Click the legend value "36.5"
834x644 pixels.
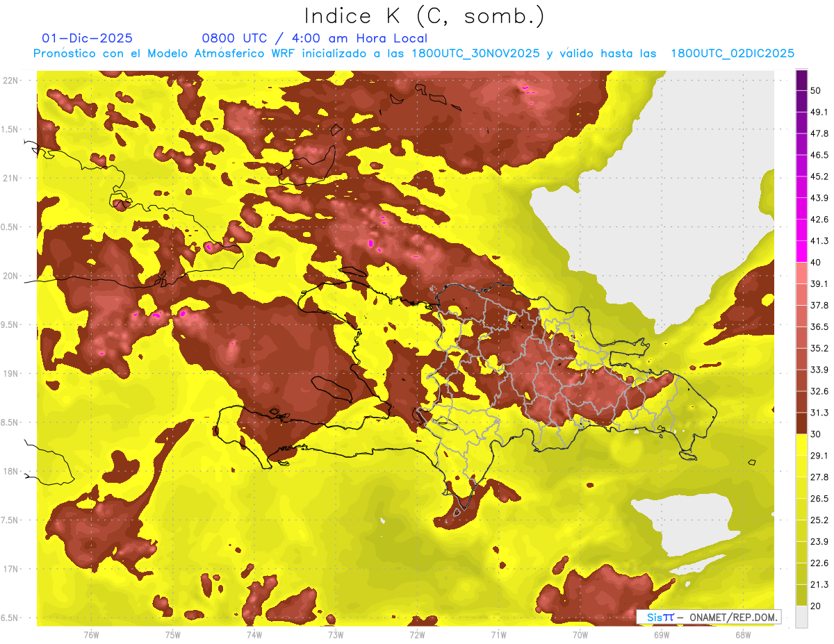click(819, 327)
